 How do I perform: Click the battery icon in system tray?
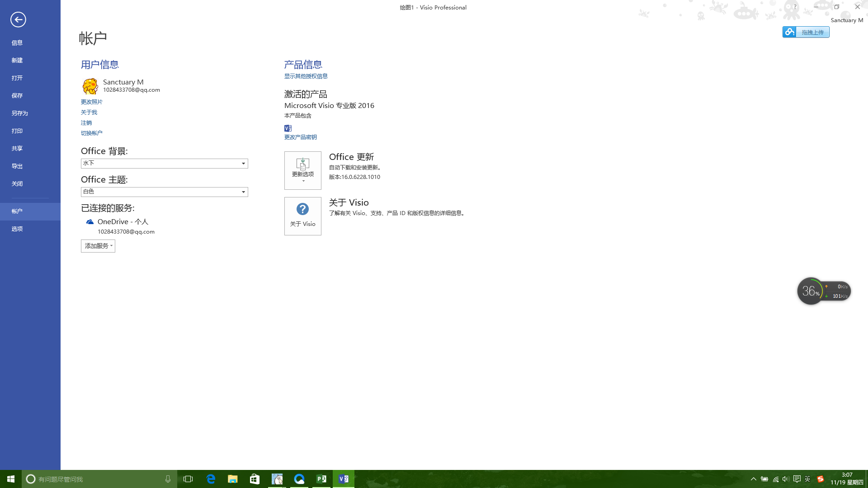[x=764, y=479]
